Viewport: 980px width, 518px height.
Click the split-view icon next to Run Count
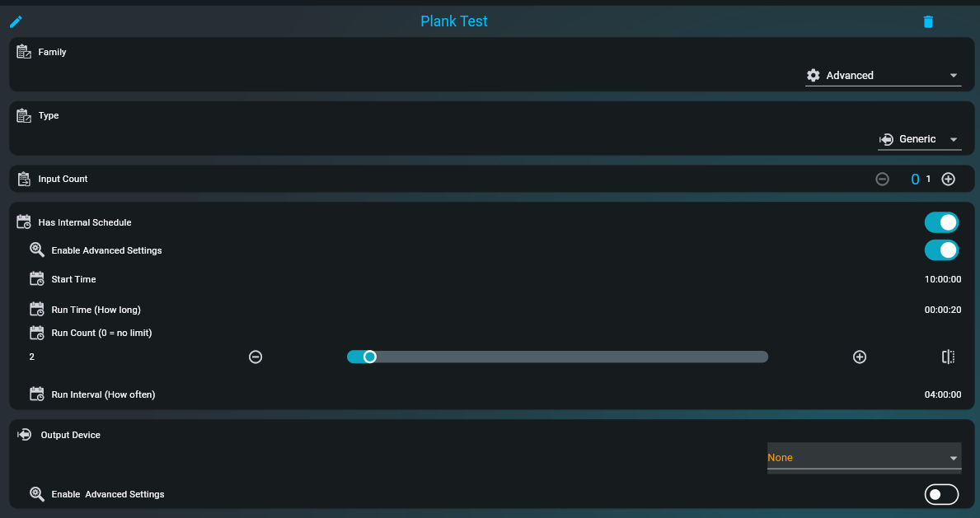[x=948, y=357]
